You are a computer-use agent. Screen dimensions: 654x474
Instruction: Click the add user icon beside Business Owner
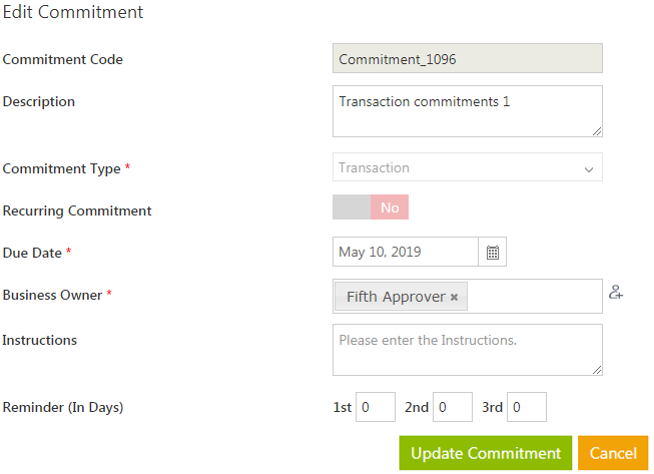point(616,293)
